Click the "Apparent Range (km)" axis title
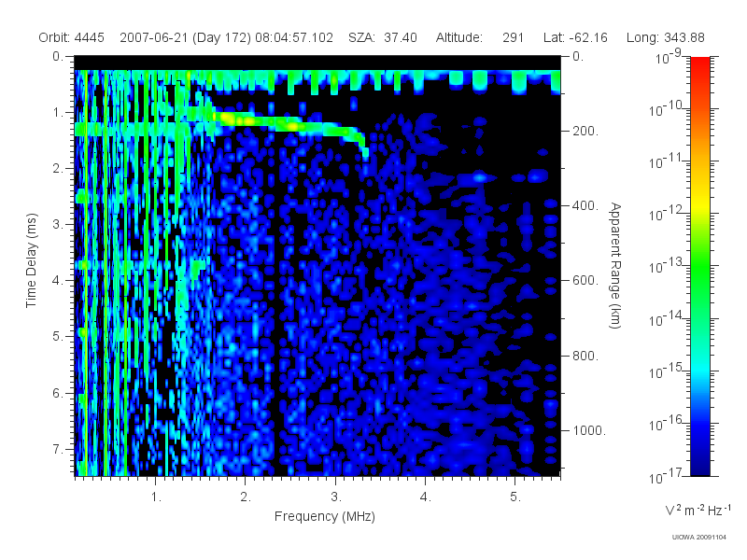 (615, 265)
